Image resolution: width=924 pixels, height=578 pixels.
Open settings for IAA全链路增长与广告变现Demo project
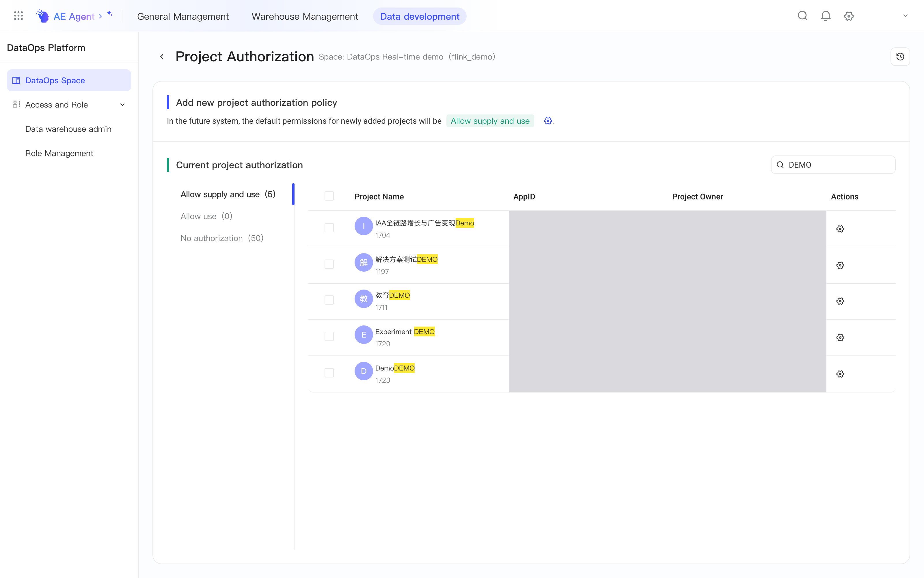(x=840, y=229)
